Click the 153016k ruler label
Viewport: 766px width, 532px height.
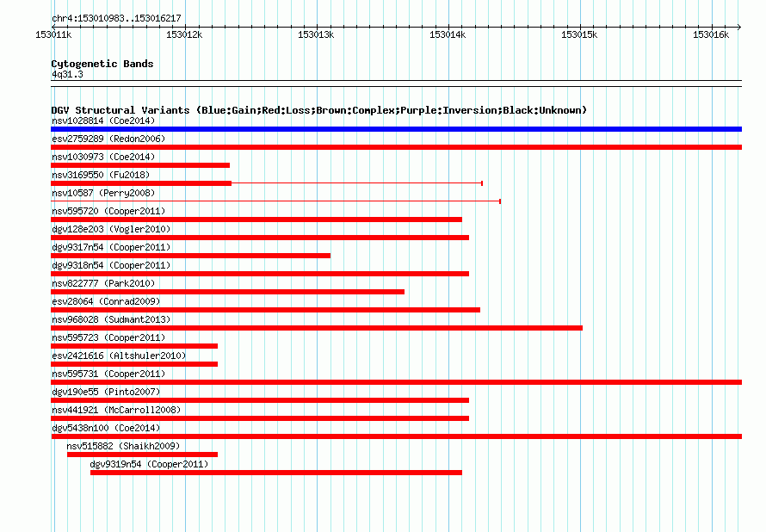pos(711,34)
